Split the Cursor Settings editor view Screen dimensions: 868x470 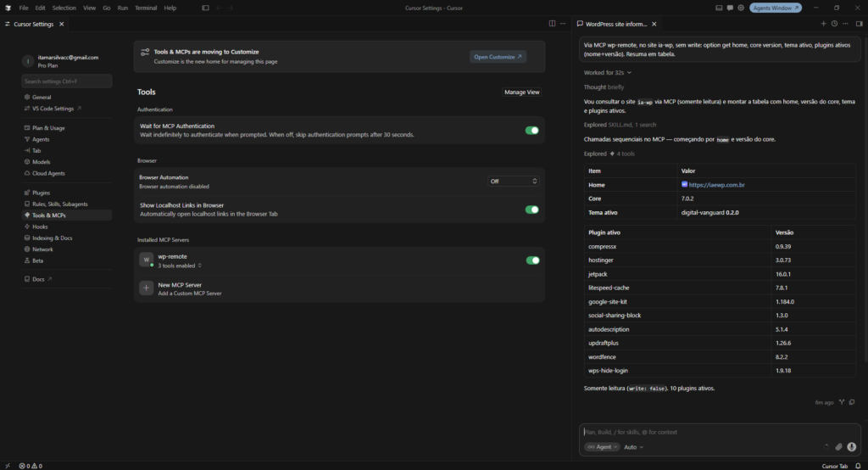[x=552, y=23]
